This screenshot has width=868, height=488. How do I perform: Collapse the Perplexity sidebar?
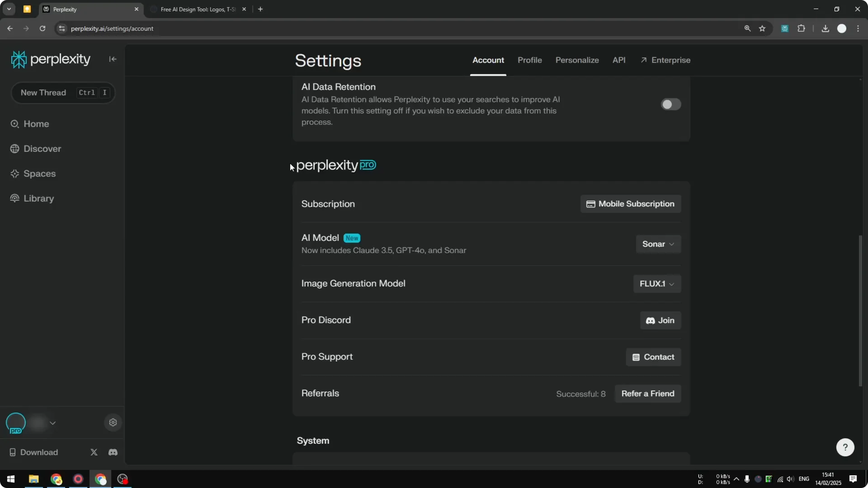click(113, 59)
